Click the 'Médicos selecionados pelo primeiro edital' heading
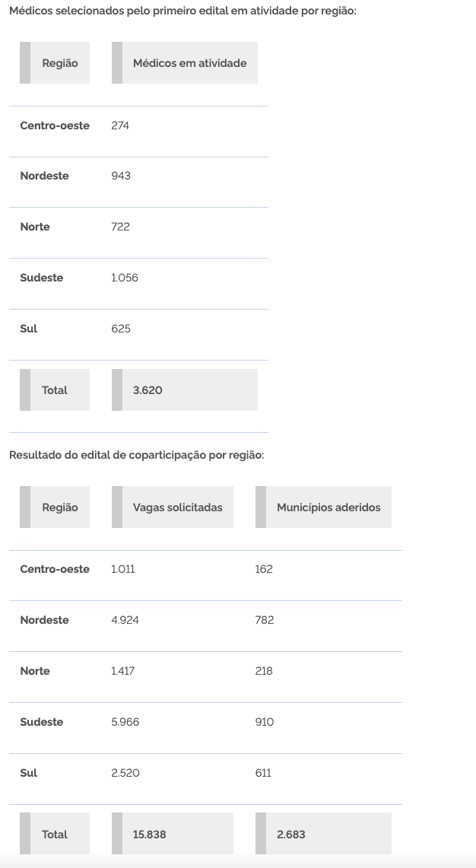The width and height of the screenshot is (476, 868). coord(182,12)
